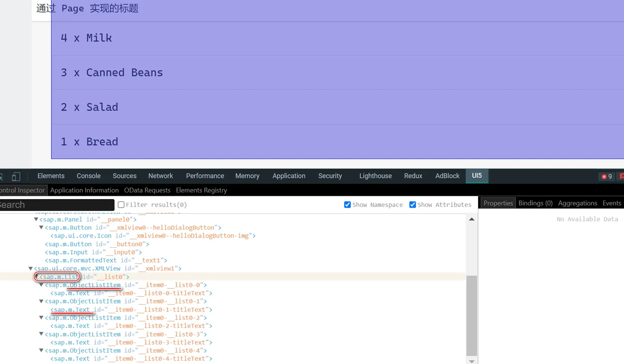Click the "通过 Page 实现的标题" page title
624x364 pixels.
(x=87, y=8)
